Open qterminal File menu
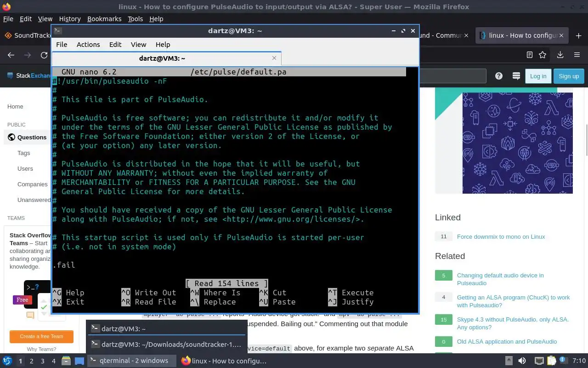588x368 pixels. (x=62, y=45)
